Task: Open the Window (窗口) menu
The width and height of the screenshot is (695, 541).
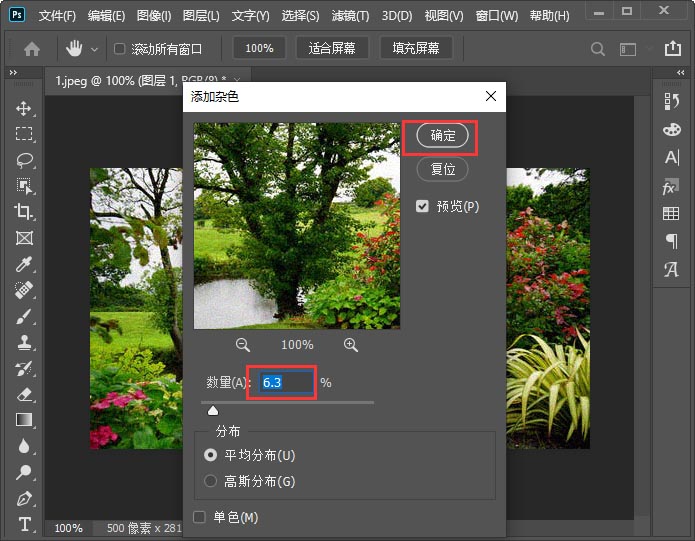Action: [x=497, y=16]
